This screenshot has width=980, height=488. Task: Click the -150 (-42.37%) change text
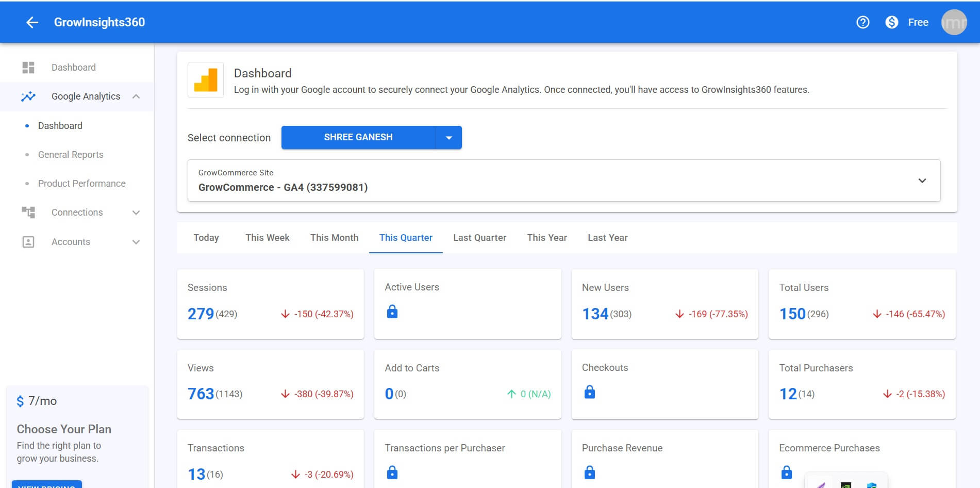(x=324, y=314)
